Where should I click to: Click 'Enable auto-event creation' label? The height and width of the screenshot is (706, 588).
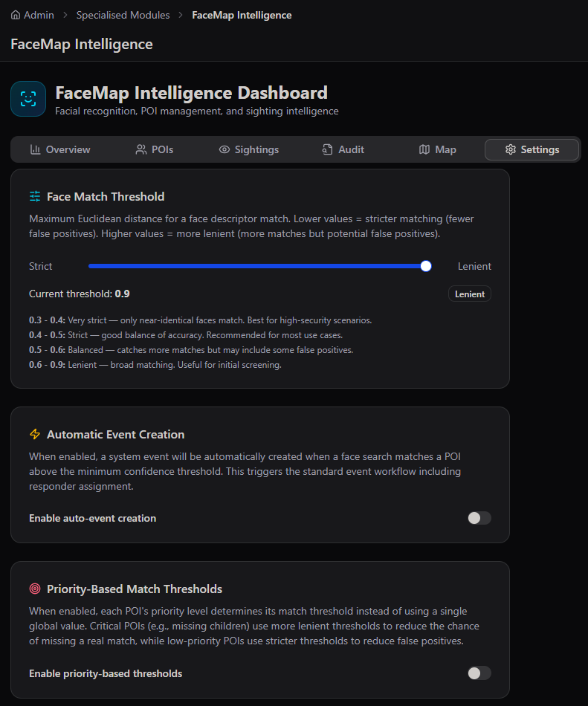[x=93, y=518]
